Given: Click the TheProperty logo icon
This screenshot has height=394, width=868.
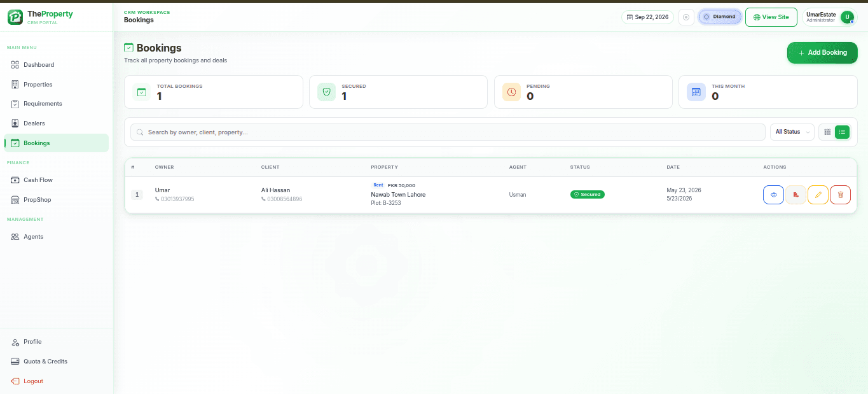Looking at the screenshot, I should click(15, 17).
